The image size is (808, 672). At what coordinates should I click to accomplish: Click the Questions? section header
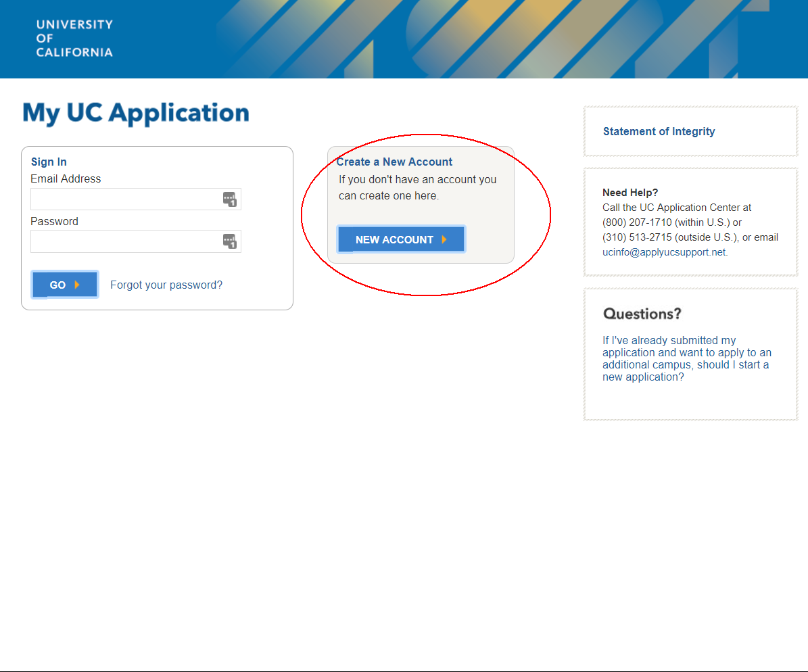[x=642, y=314]
